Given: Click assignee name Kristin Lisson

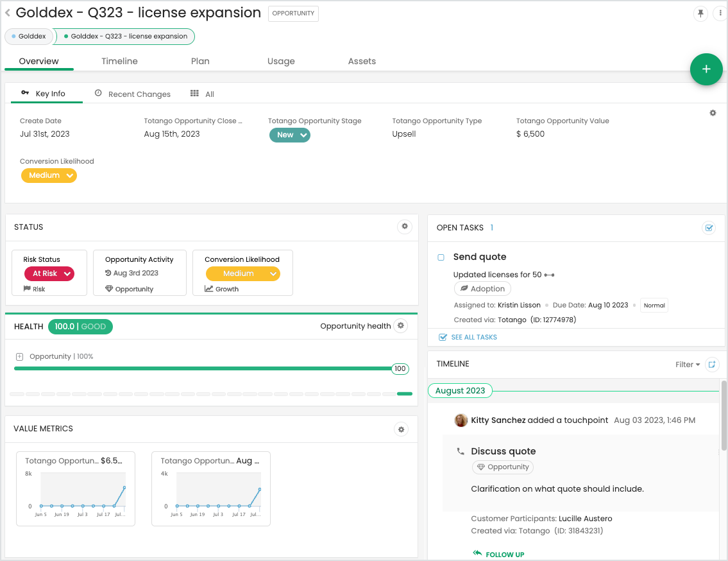Looking at the screenshot, I should click(x=519, y=306).
